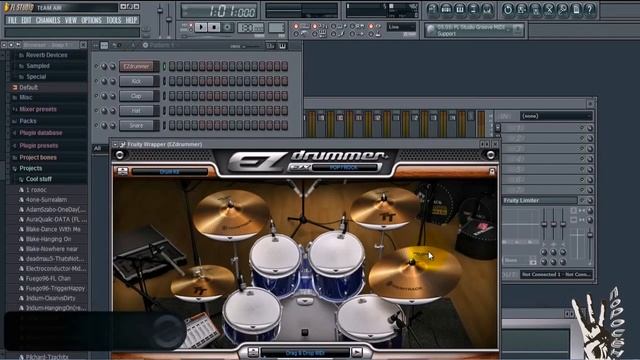
Task: Click the master pitch slider in top panel
Action: [169, 20]
